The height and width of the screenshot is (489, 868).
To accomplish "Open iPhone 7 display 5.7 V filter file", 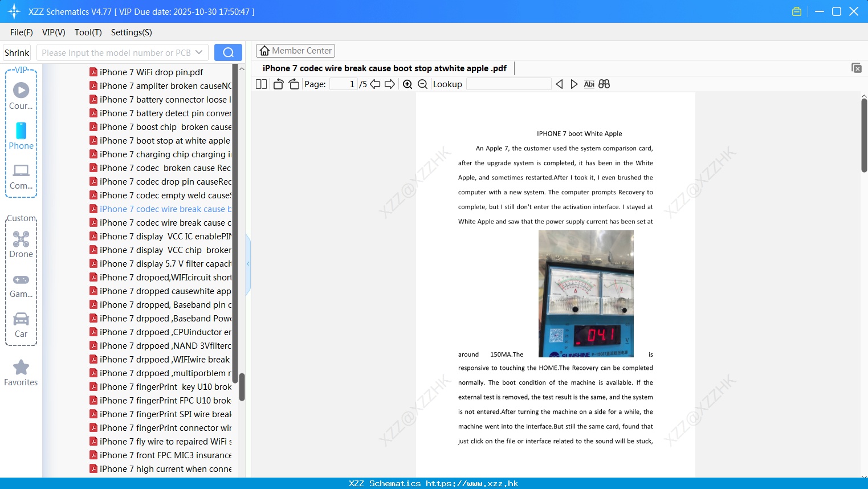I will click(160, 263).
